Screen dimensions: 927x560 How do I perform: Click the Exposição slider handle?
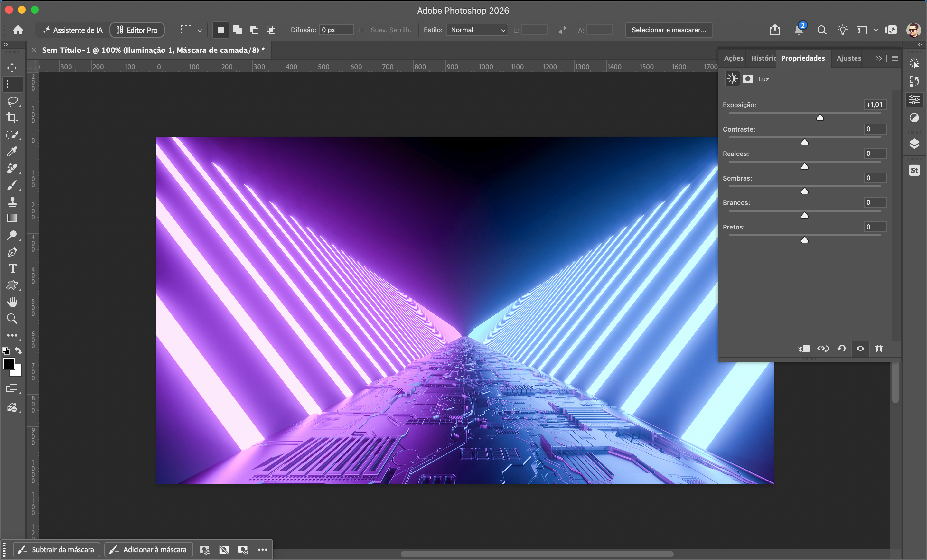point(820,118)
